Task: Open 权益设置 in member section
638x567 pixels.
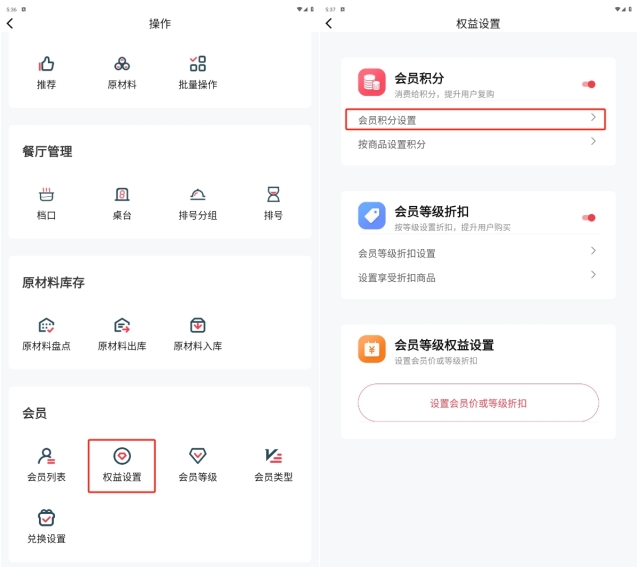Action: tap(122, 465)
